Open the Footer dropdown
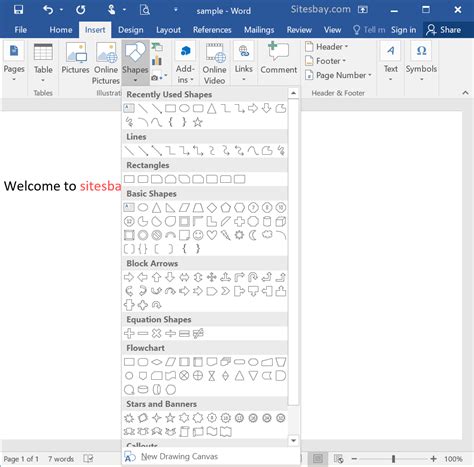The height and width of the screenshot is (467, 474). (x=326, y=61)
